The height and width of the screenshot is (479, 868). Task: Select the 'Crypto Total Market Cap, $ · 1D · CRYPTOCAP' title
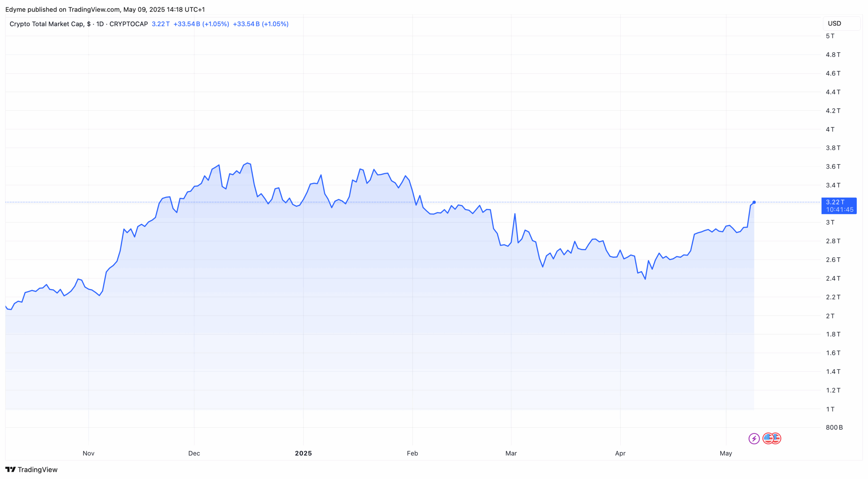[x=79, y=24]
